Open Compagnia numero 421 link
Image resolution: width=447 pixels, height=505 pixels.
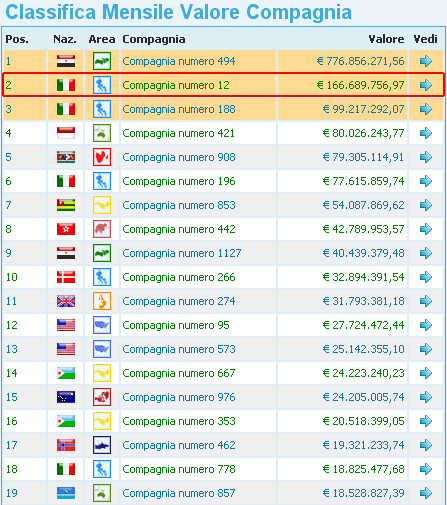178,133
